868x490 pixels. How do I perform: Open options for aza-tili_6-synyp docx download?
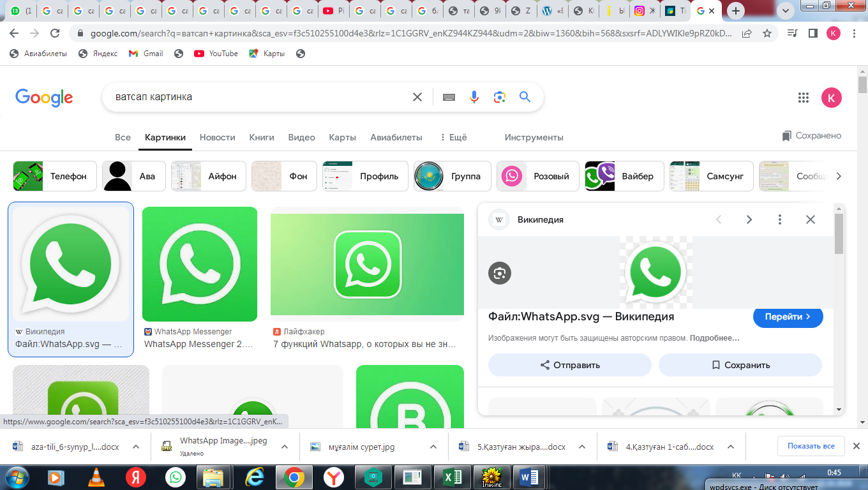click(x=136, y=447)
